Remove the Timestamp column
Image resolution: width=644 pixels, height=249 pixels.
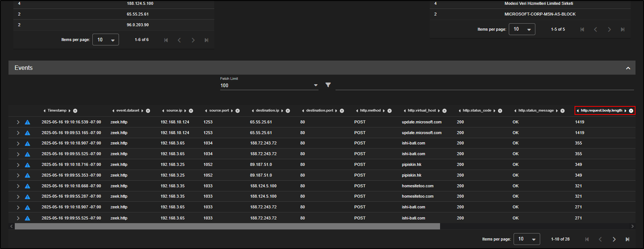pyautogui.click(x=75, y=111)
